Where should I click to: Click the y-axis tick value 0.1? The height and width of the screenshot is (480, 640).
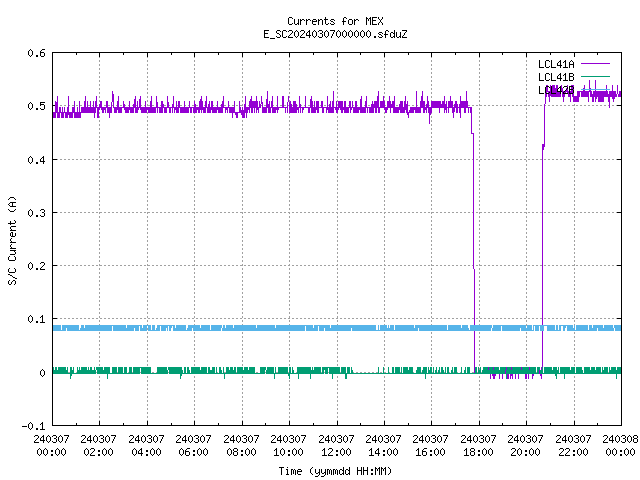pos(36,319)
